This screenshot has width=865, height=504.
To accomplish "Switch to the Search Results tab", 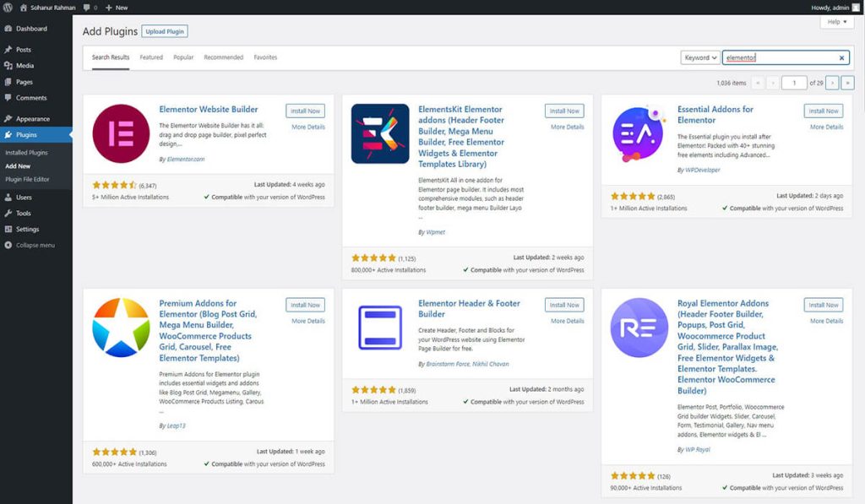I will tap(111, 57).
